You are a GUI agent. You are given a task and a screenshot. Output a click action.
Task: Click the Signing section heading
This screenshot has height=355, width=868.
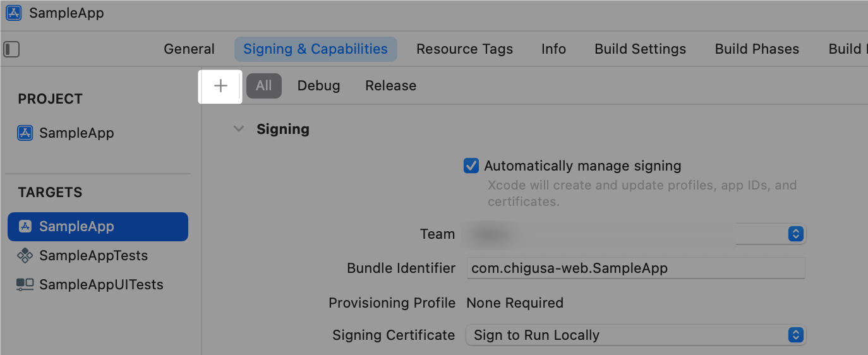[x=282, y=129]
